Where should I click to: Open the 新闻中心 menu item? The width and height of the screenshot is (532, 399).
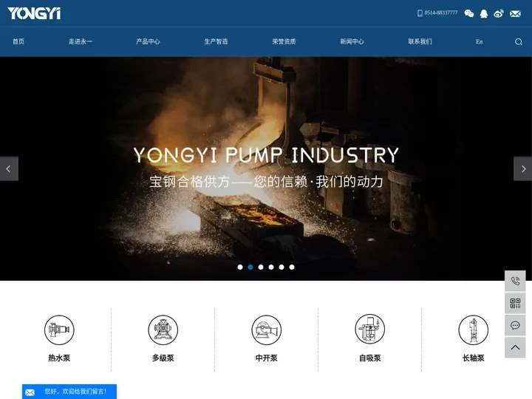click(x=352, y=41)
